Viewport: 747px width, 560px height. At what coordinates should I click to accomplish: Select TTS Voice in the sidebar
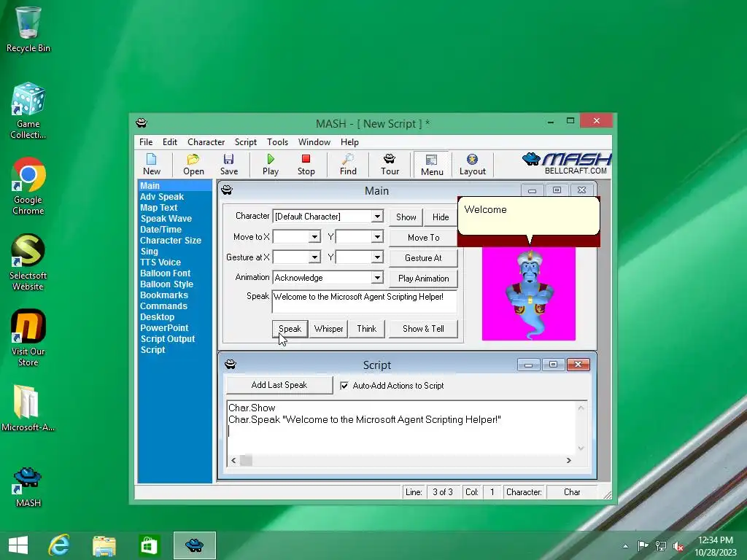(160, 262)
